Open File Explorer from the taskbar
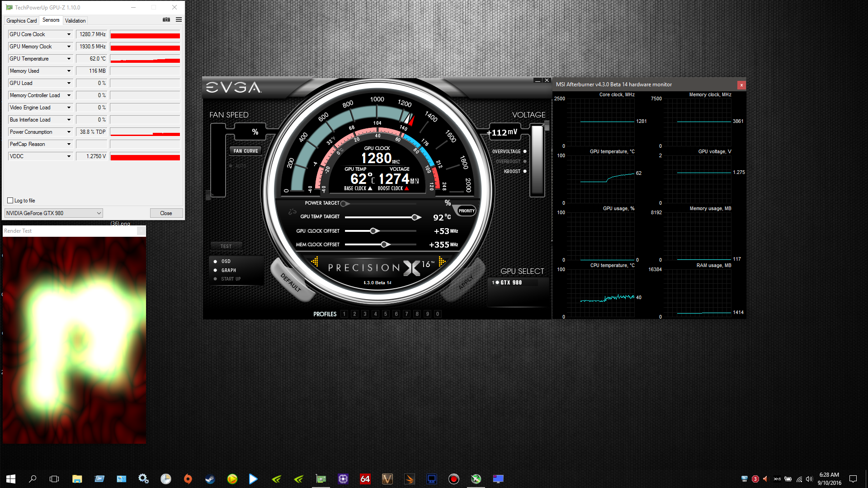Screen dimensions: 868x488 click(77, 479)
